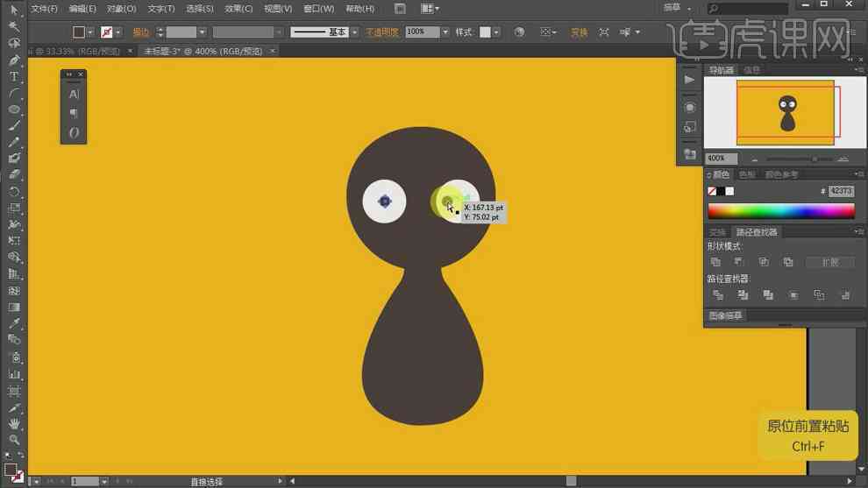Image resolution: width=868 pixels, height=488 pixels.
Task: Open the 样式 graphic style dropdown
Action: tap(495, 32)
